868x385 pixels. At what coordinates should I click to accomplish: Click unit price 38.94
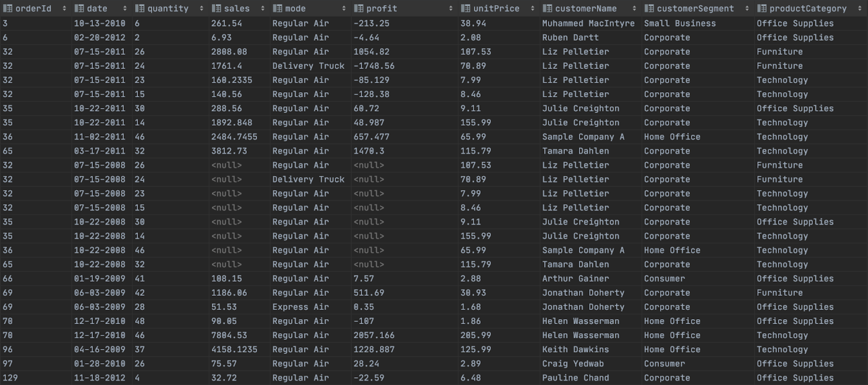(x=473, y=23)
